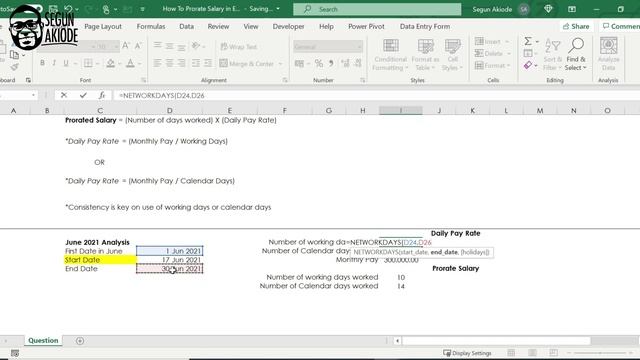Click Align Left icon
Image resolution: width=640 pixels, height=360 pixels.
coord(157,63)
